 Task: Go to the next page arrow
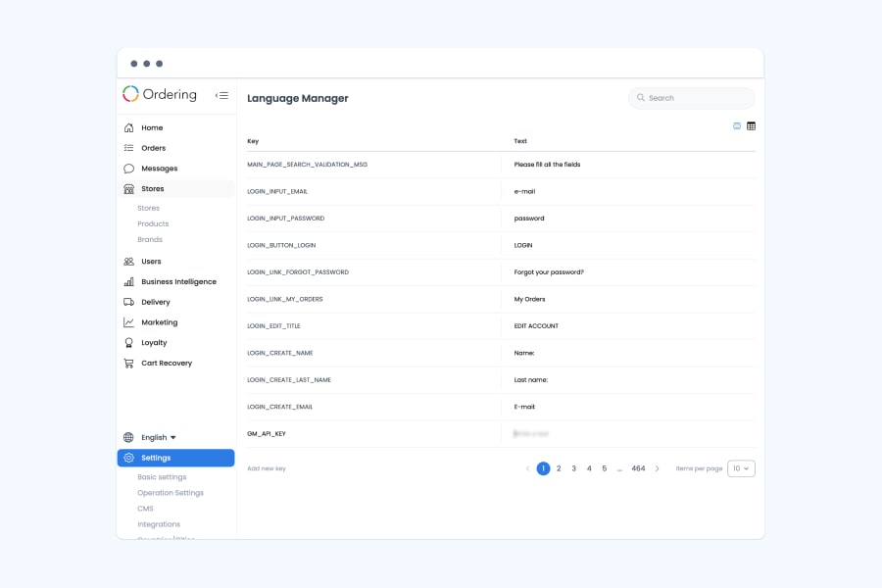pyautogui.click(x=657, y=468)
